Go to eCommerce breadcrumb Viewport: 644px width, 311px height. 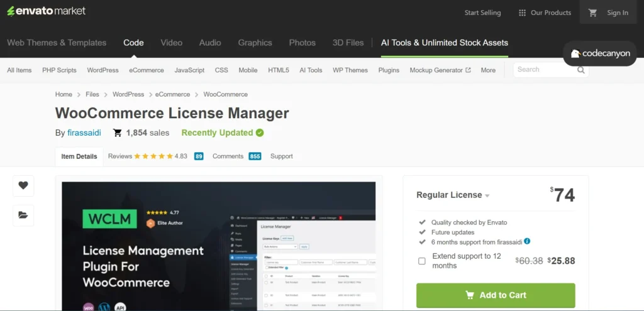point(172,94)
